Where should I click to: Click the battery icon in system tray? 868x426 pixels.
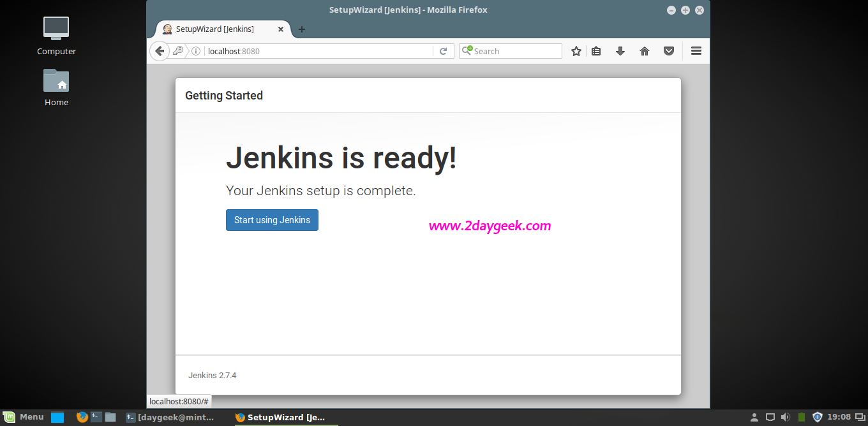802,417
